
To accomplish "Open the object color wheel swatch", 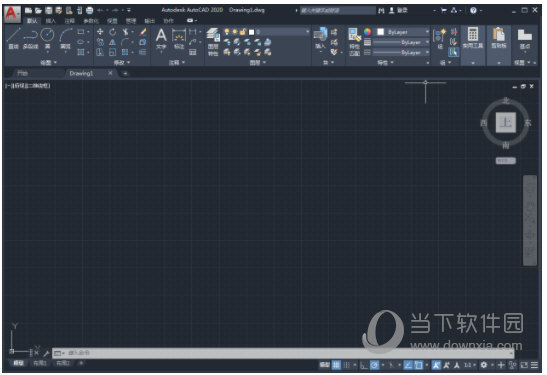I will 367,32.
